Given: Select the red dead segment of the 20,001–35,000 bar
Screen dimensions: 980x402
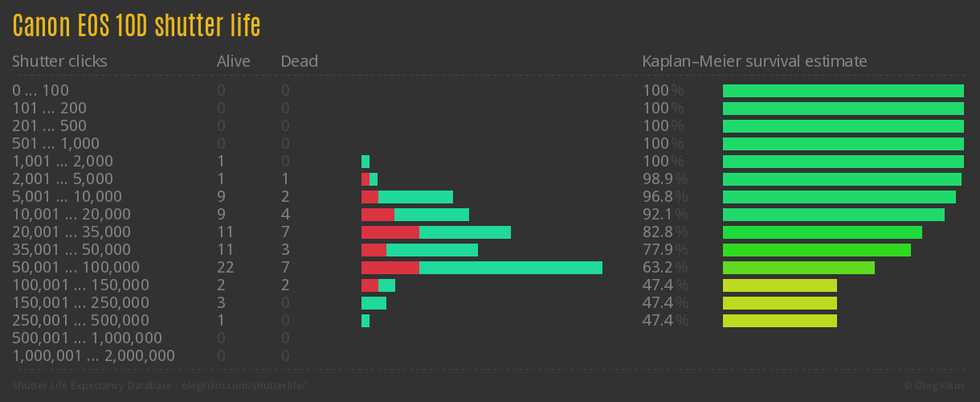Looking at the screenshot, I should [x=390, y=232].
